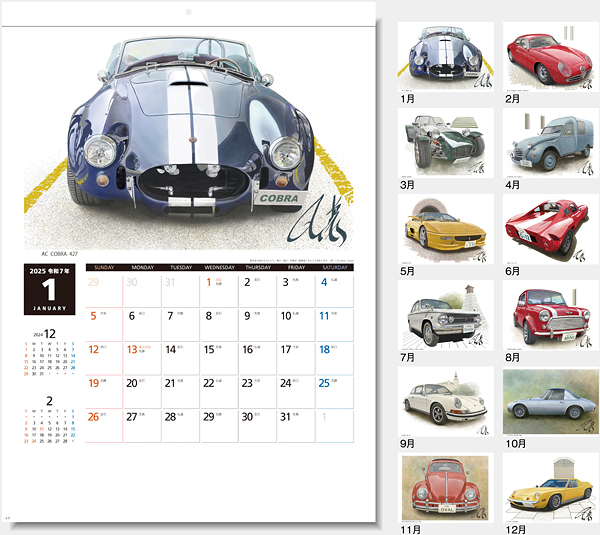Click the 2025 January month block
Screen dimensions: 600x535
[49, 289]
